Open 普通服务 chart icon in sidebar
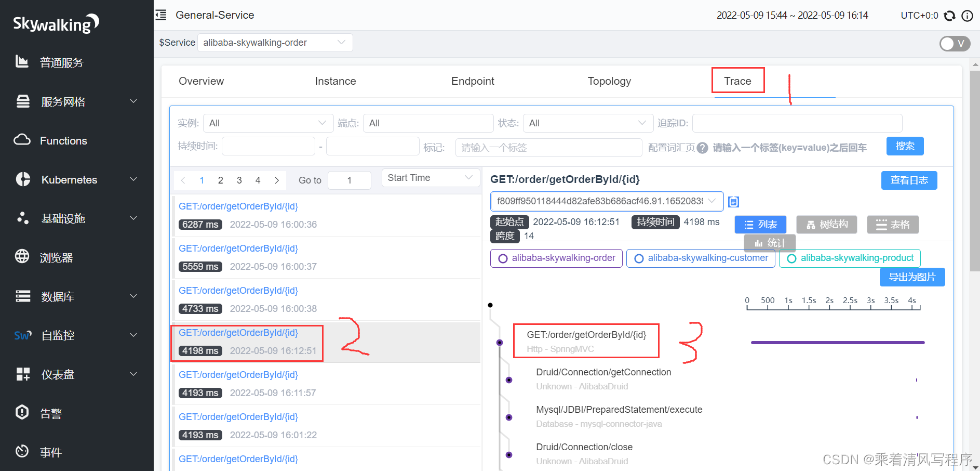 [22, 62]
